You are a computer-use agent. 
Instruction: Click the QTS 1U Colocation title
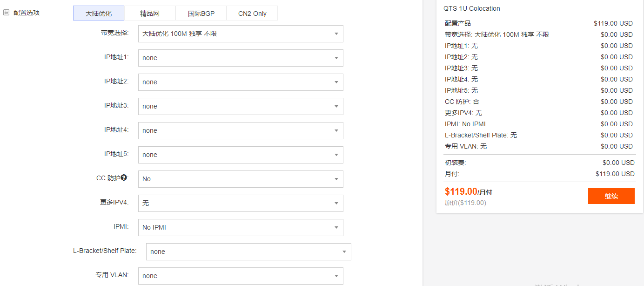472,8
